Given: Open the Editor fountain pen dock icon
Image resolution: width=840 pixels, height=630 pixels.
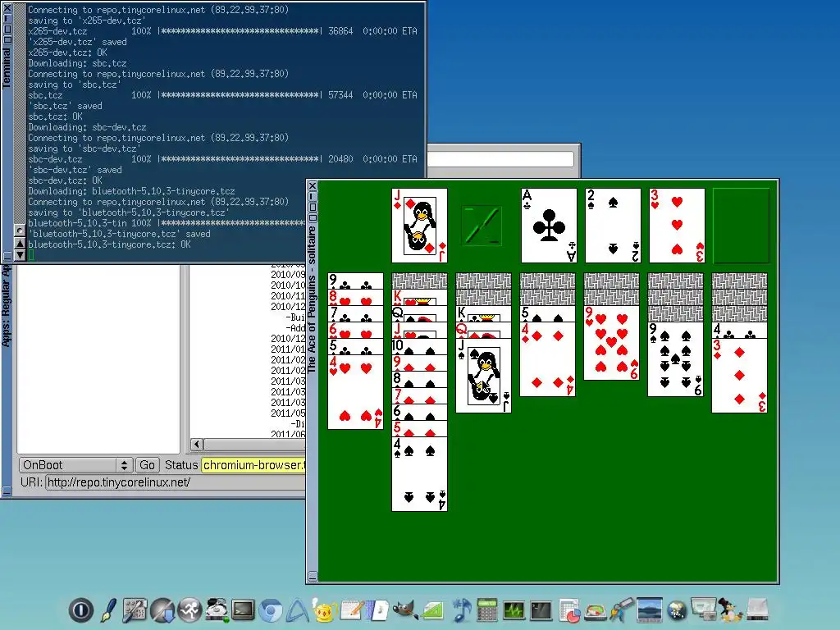Looking at the screenshot, I should [109, 610].
